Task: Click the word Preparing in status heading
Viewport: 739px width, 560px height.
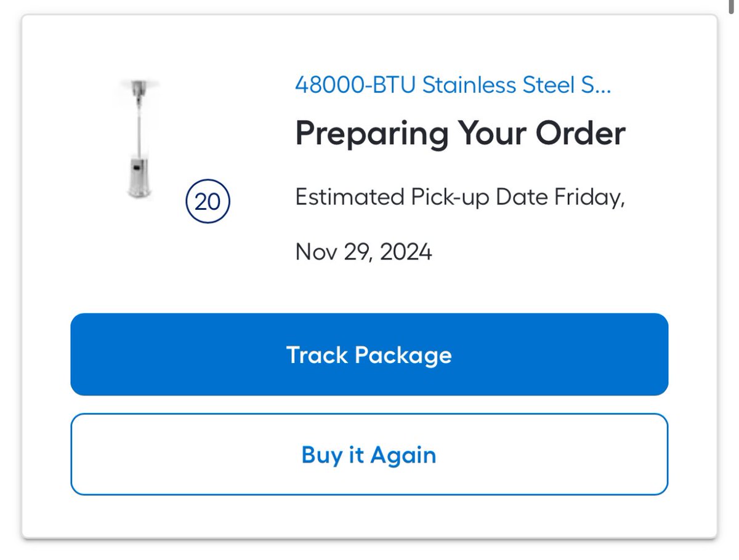Action: (371, 133)
